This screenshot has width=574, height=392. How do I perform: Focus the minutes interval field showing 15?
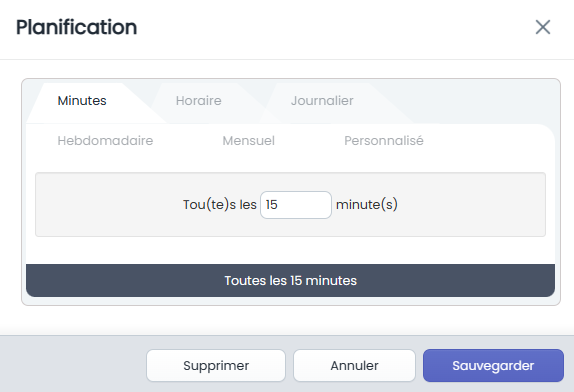[x=296, y=205]
